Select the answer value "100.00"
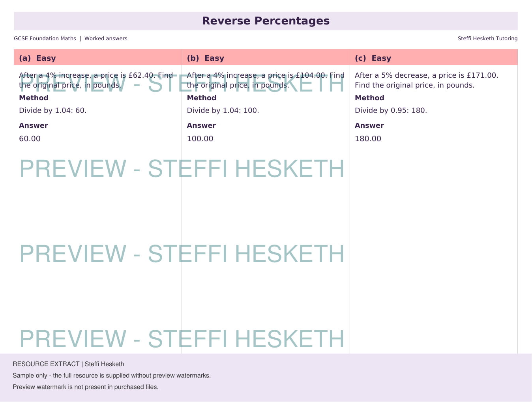Image resolution: width=532 pixels, height=402 pixels. click(200, 139)
